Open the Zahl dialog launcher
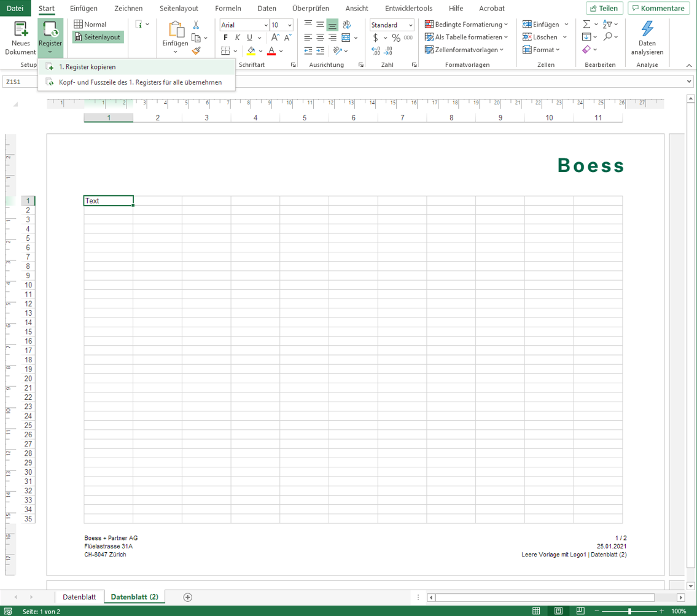This screenshot has width=697, height=616. coord(415,65)
